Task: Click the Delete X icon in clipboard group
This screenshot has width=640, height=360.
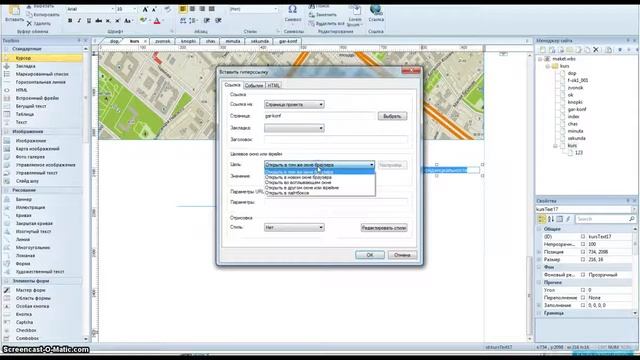Action: [29, 24]
